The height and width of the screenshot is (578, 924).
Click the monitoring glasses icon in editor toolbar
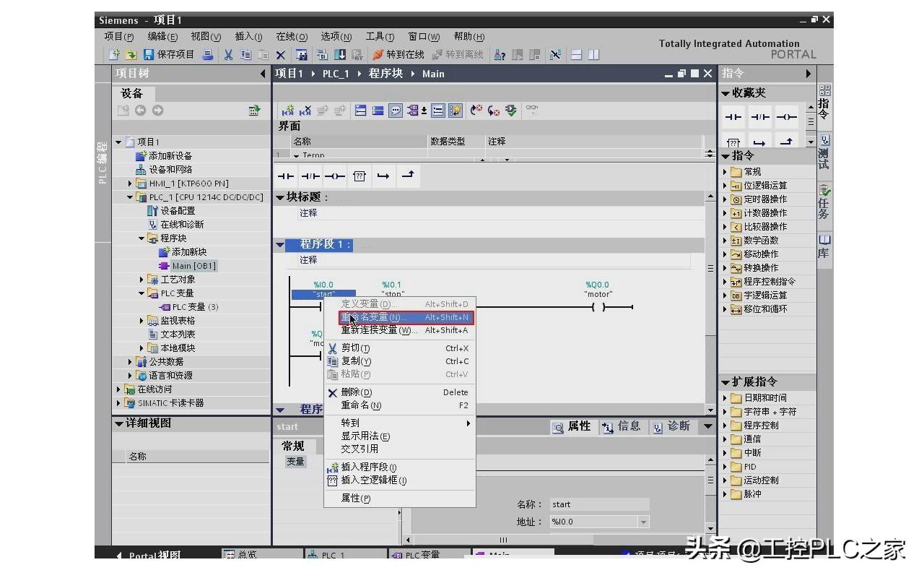532,110
